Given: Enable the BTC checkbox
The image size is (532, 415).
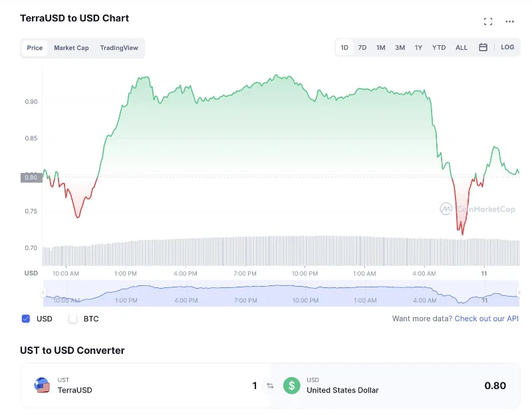Looking at the screenshot, I should click(x=72, y=319).
